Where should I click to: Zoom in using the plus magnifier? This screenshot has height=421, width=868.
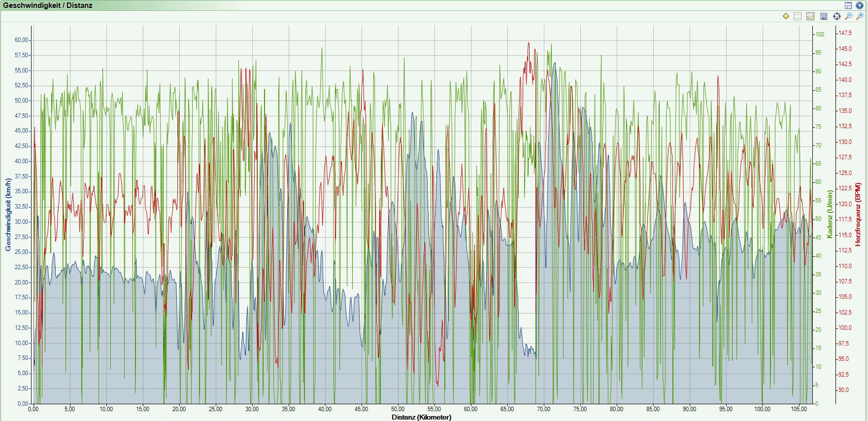tap(860, 16)
